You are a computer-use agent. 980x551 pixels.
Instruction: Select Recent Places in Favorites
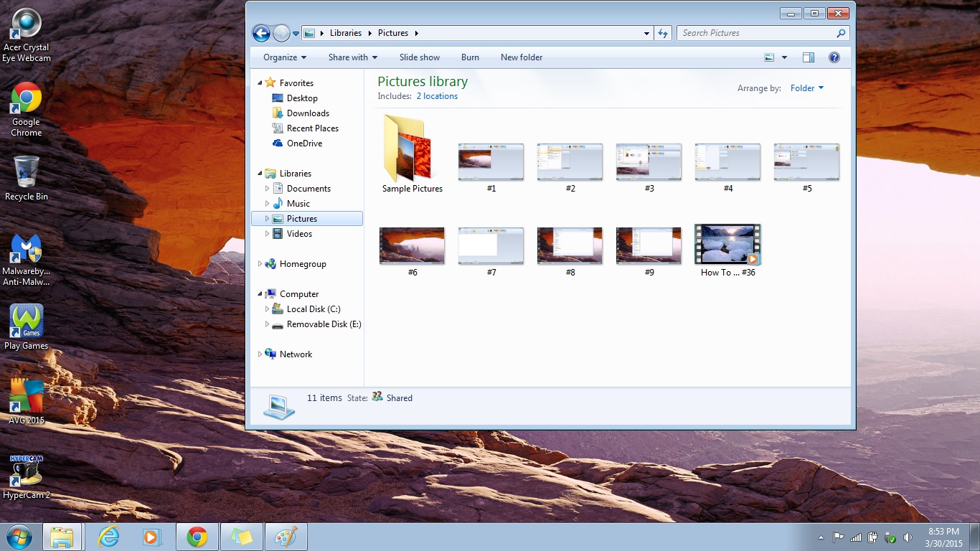tap(312, 128)
